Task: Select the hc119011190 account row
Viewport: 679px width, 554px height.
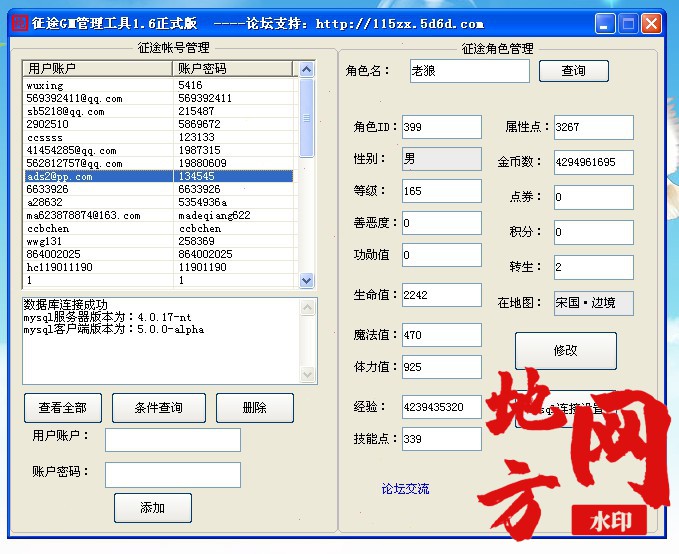Action: pyautogui.click(x=159, y=267)
